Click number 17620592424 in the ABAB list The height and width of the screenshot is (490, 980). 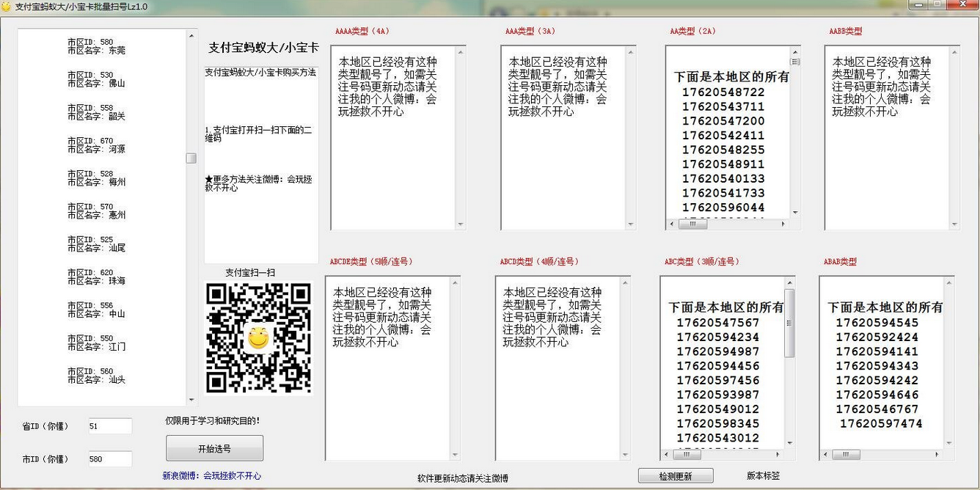tap(877, 337)
